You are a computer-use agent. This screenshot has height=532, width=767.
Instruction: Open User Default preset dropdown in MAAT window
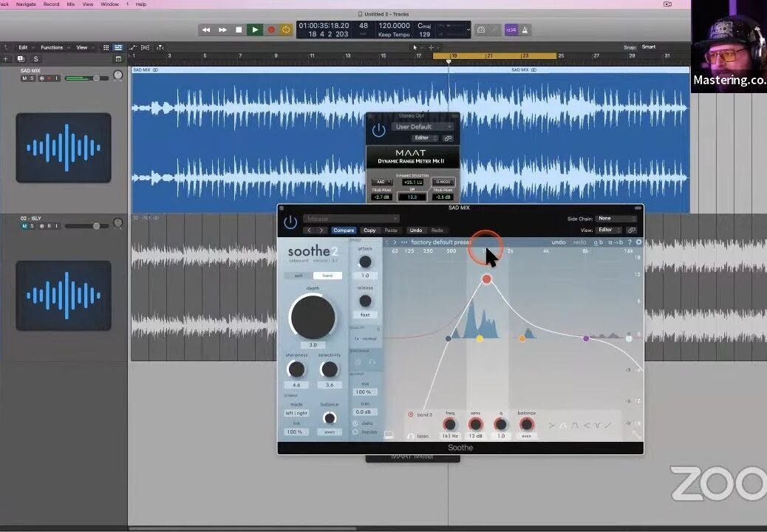(423, 126)
